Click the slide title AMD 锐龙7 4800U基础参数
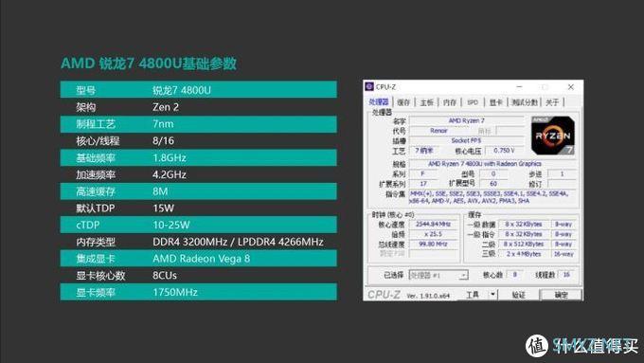 [x=149, y=64]
